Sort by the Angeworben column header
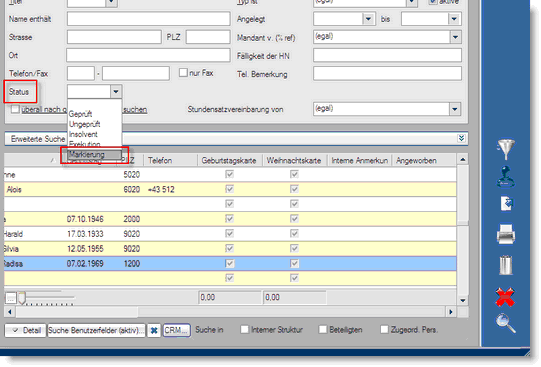 tap(424, 160)
